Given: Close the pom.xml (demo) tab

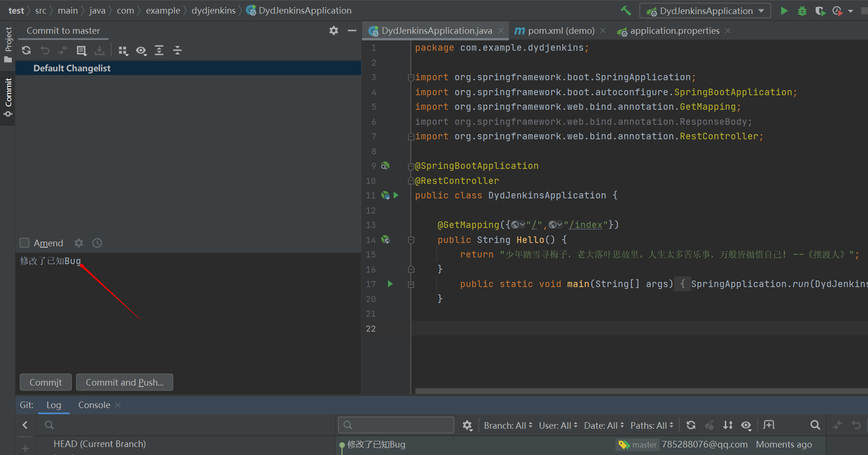Looking at the screenshot, I should click(x=603, y=30).
